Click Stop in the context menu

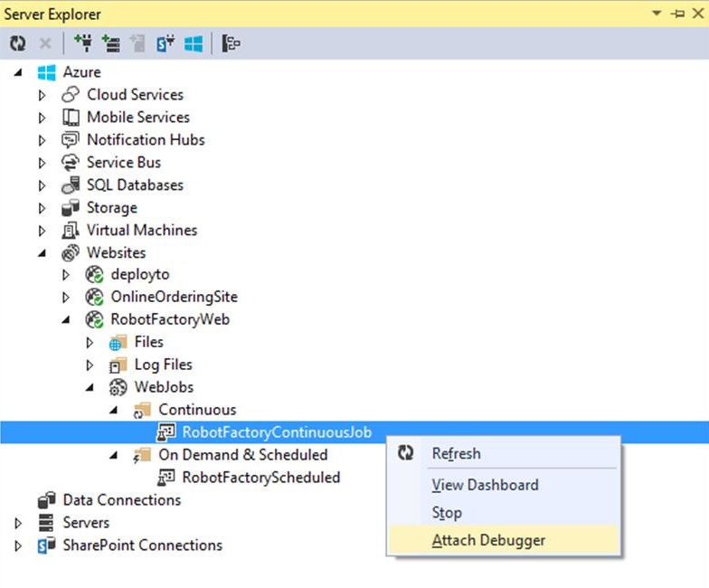[x=447, y=513]
